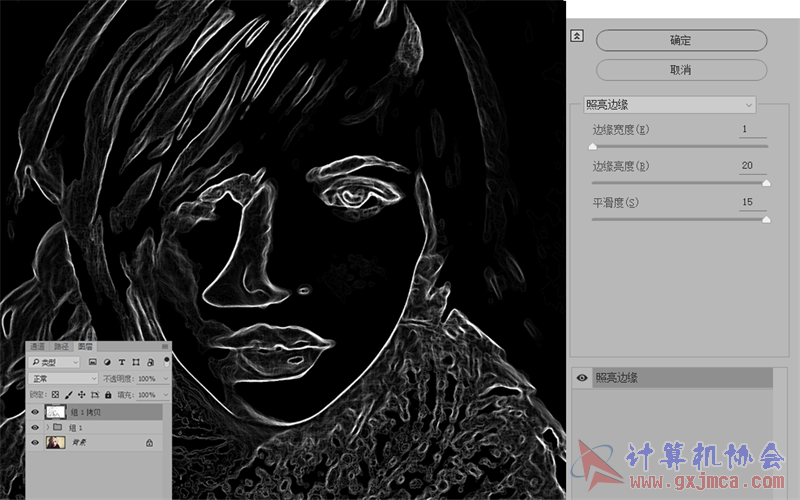Click the 不透明度 100% value
This screenshot has height=500, width=800.
tap(147, 379)
